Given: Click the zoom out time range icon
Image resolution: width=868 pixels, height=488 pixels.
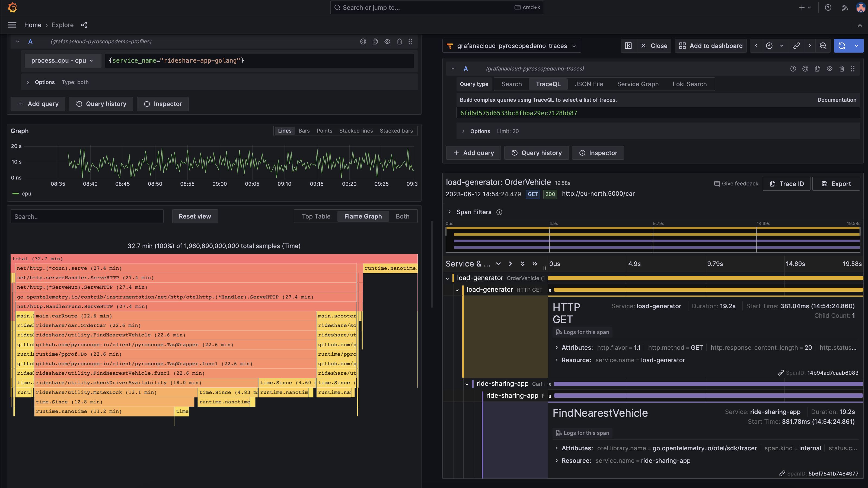Looking at the screenshot, I should (823, 46).
